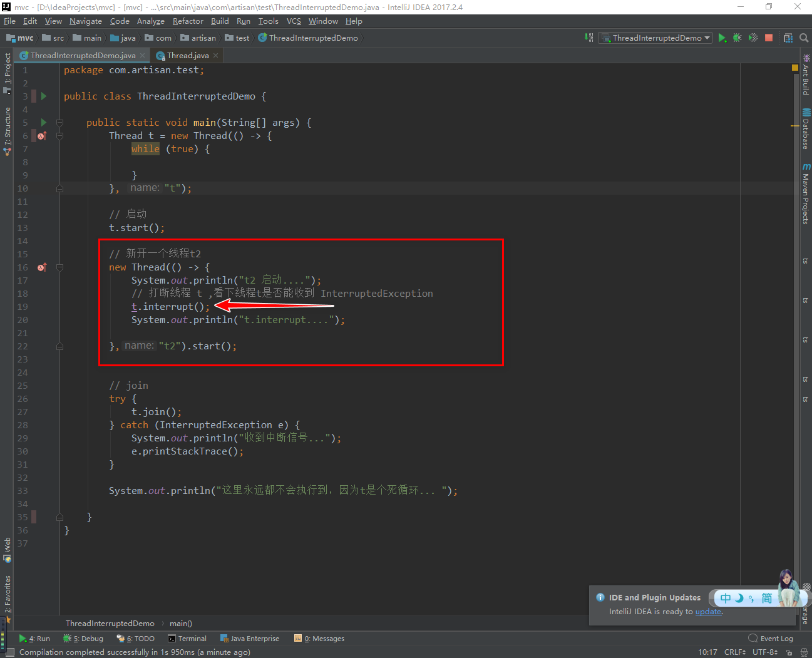This screenshot has height=658, width=812.
Task: Collapse the fold marker before name "t2"
Action: 59,346
